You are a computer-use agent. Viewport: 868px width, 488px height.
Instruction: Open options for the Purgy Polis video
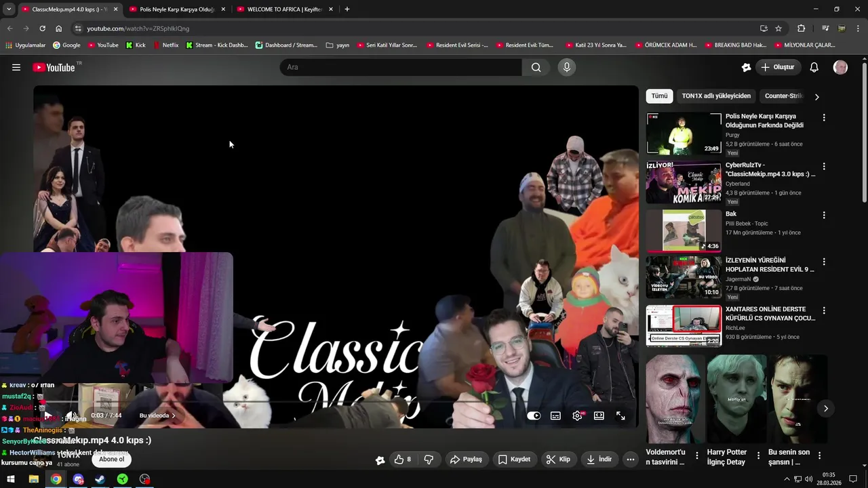point(824,117)
